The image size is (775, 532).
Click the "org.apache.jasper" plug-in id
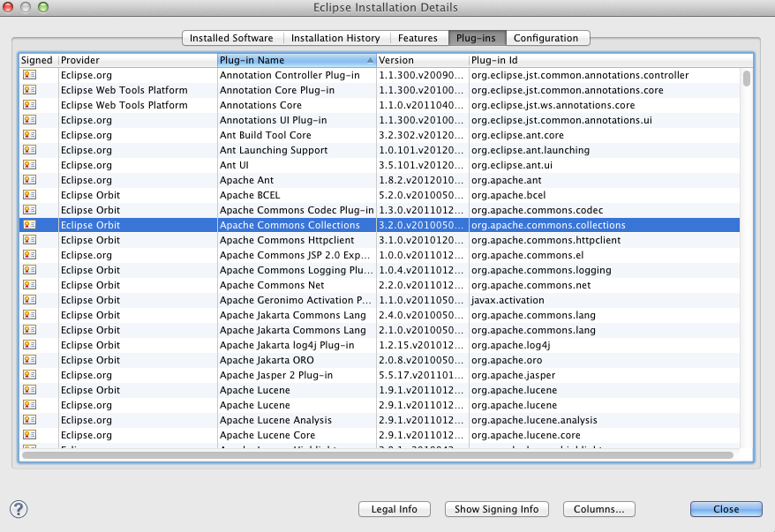coord(513,375)
